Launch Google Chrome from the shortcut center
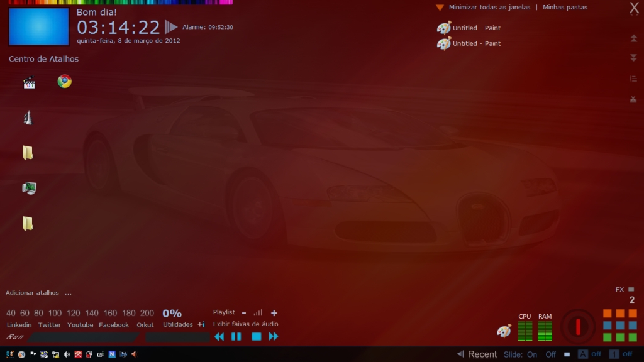 [65, 81]
